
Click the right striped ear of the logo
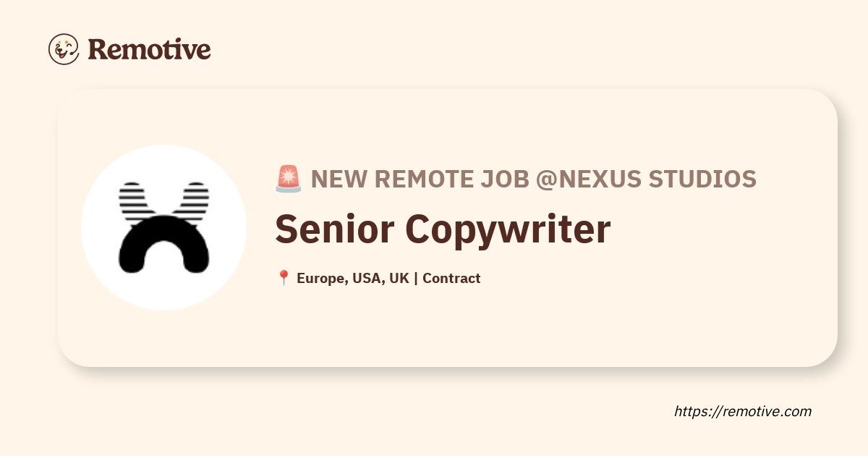[x=190, y=201]
